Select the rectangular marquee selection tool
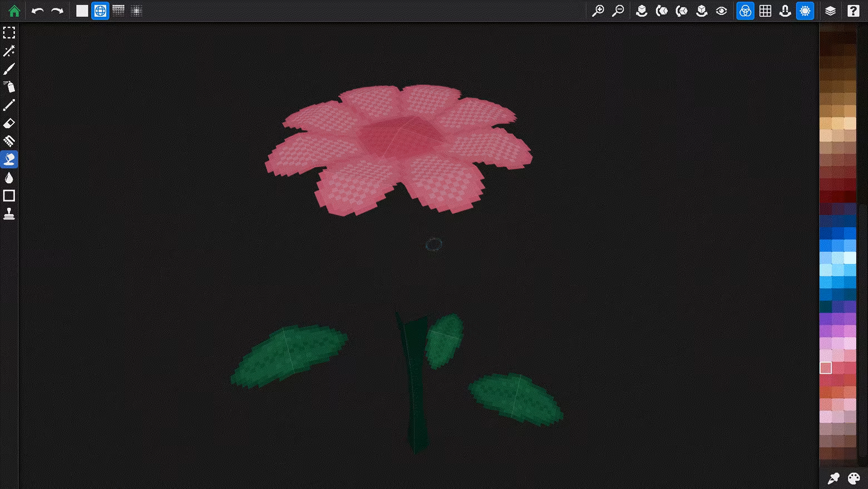The width and height of the screenshot is (868, 489). (9, 33)
